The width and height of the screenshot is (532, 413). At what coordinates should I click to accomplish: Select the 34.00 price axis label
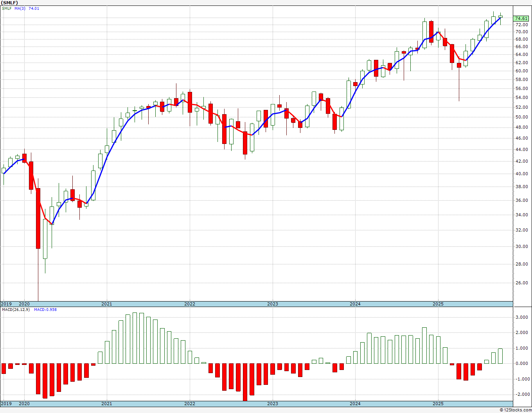[x=521, y=215]
